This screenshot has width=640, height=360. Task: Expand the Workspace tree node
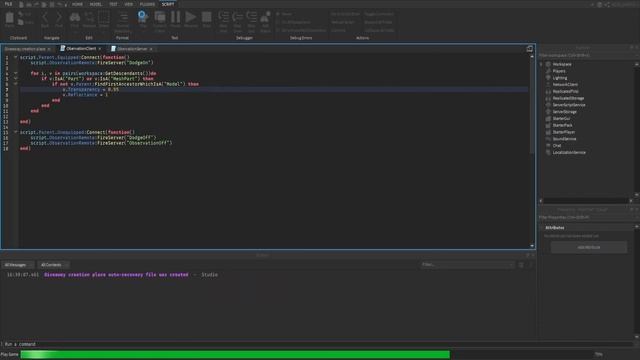(541, 64)
